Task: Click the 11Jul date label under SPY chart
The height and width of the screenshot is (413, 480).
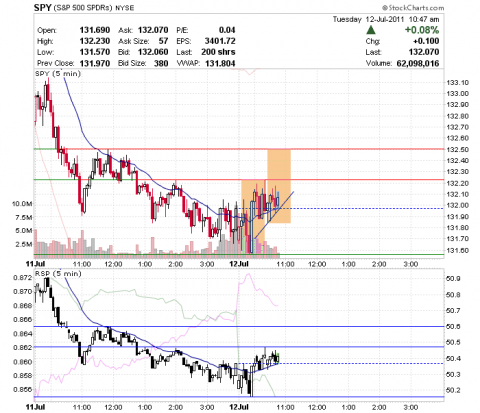Action: coord(35,264)
